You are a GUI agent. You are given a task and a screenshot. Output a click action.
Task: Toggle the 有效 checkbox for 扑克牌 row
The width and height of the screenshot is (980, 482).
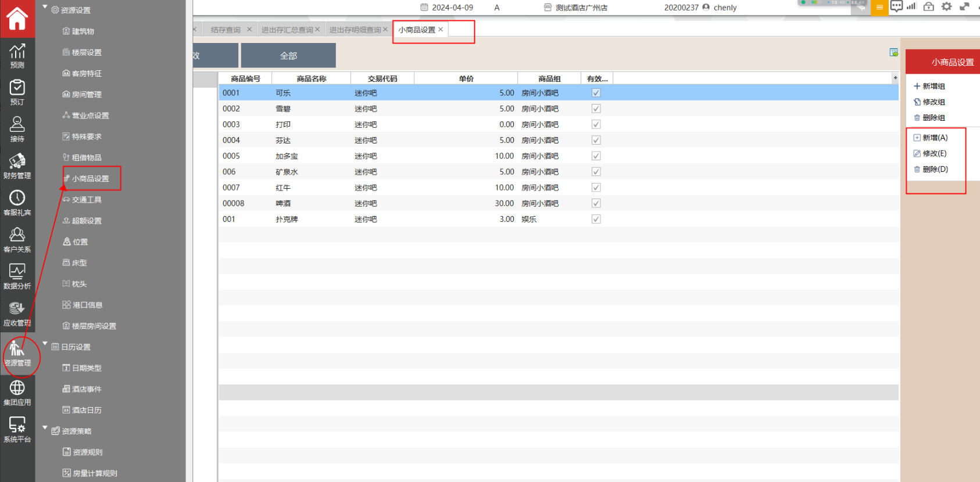point(596,220)
